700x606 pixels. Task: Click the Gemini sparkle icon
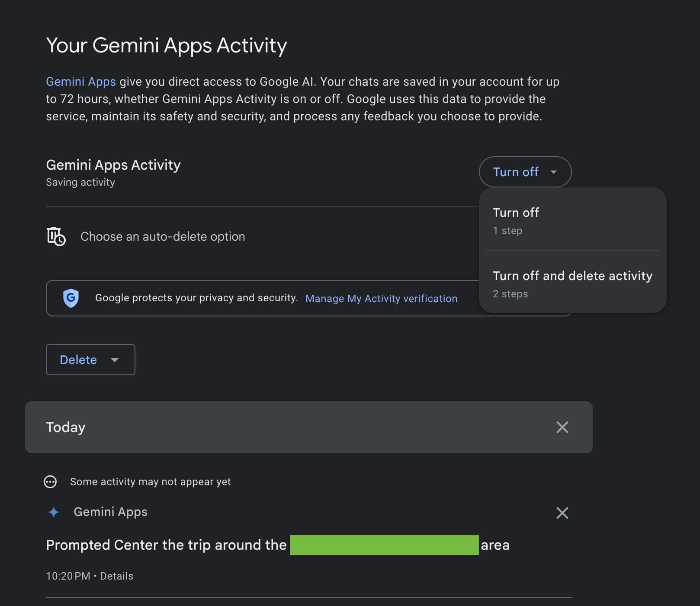(54, 512)
